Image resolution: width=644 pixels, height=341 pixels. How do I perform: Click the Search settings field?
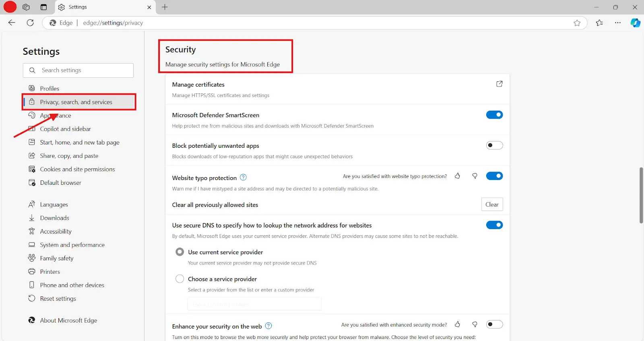tap(78, 70)
